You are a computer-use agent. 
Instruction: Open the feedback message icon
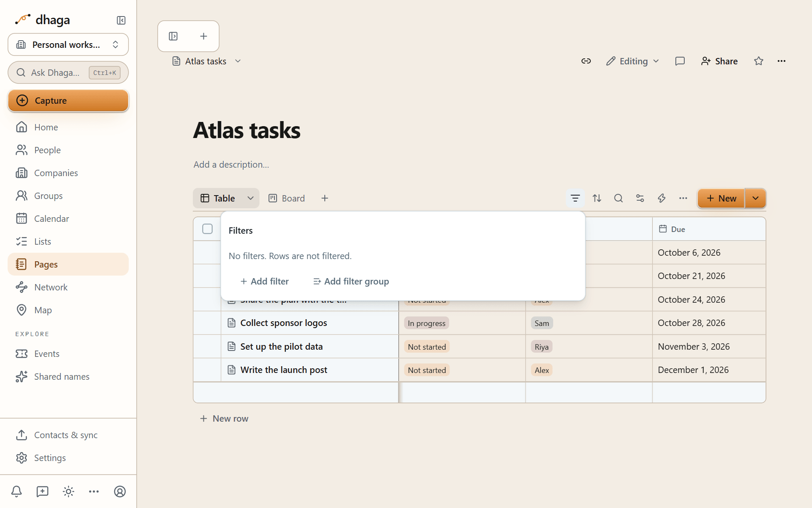tap(42, 491)
